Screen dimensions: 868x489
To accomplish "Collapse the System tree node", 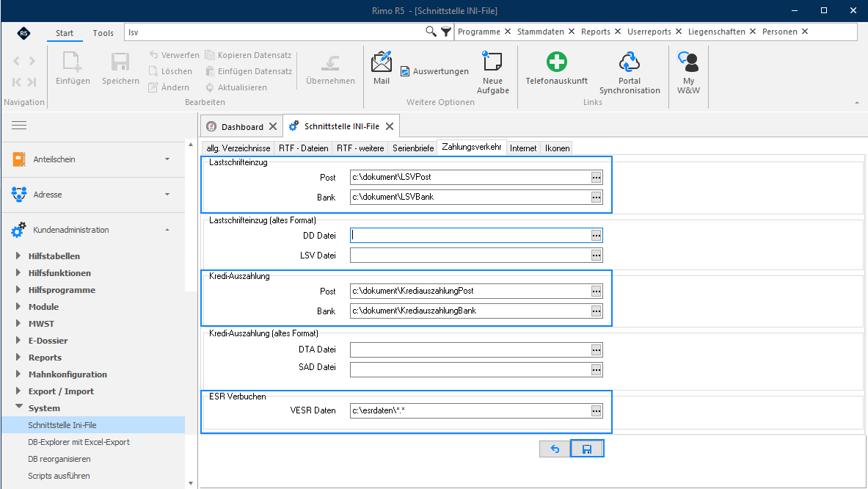I will tap(19, 407).
